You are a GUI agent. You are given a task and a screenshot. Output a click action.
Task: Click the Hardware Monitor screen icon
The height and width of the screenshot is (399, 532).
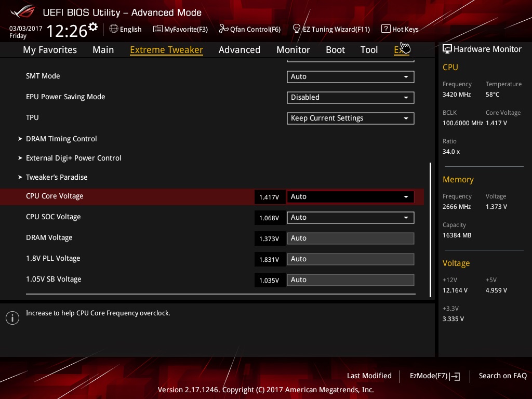447,49
